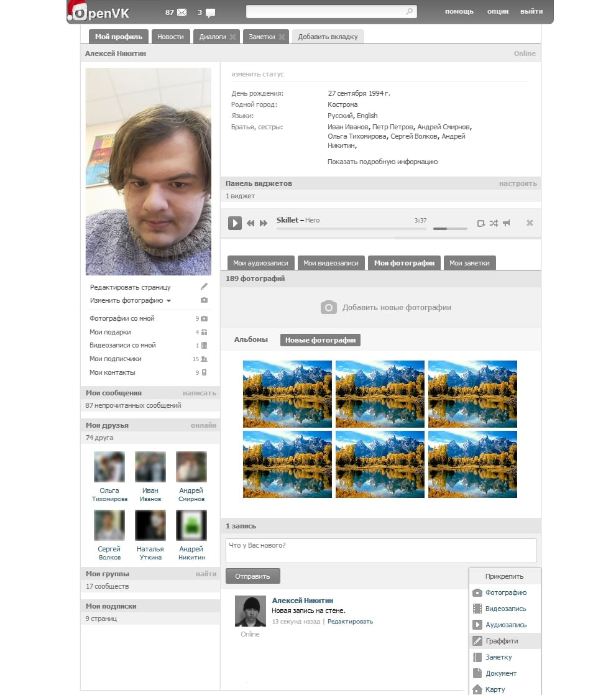Expand Изменить фотографию dropdown arrow

click(169, 301)
